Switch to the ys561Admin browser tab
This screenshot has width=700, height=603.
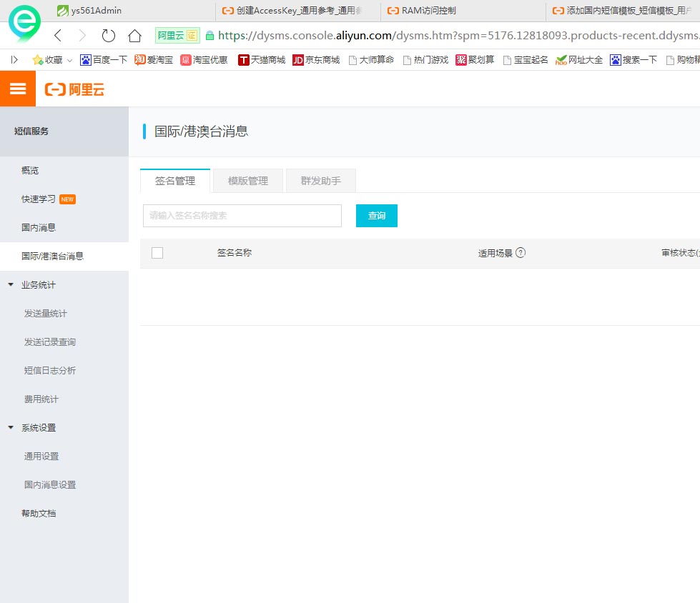pos(134,11)
